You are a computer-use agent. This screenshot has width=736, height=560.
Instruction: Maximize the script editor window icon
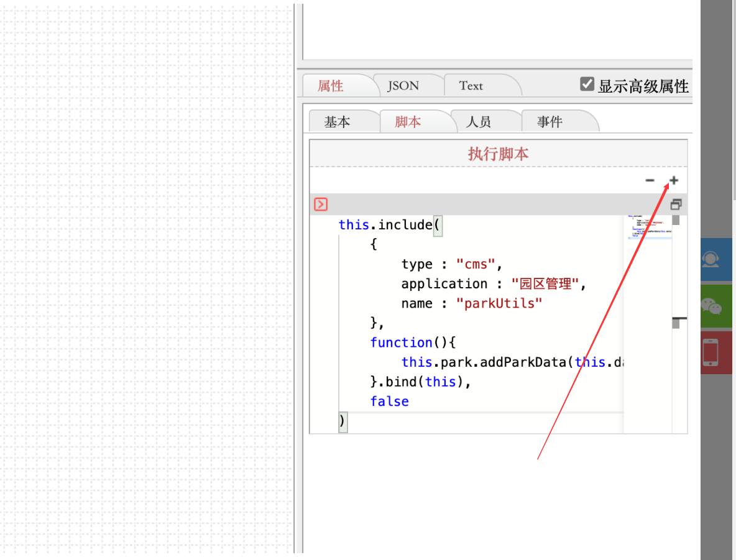point(676,204)
